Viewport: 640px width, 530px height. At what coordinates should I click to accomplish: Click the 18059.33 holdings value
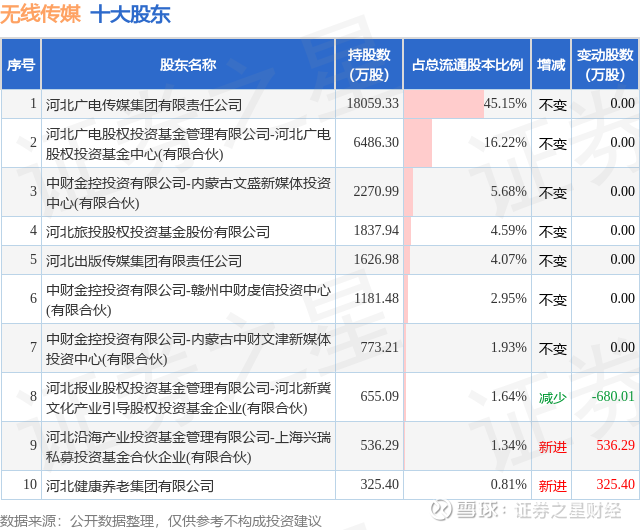[x=372, y=103]
